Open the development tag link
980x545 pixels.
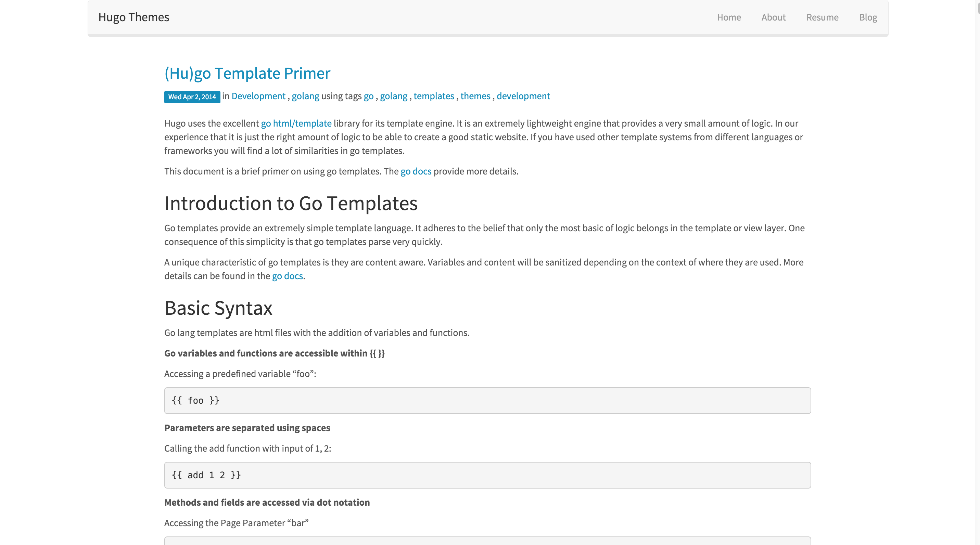click(523, 96)
